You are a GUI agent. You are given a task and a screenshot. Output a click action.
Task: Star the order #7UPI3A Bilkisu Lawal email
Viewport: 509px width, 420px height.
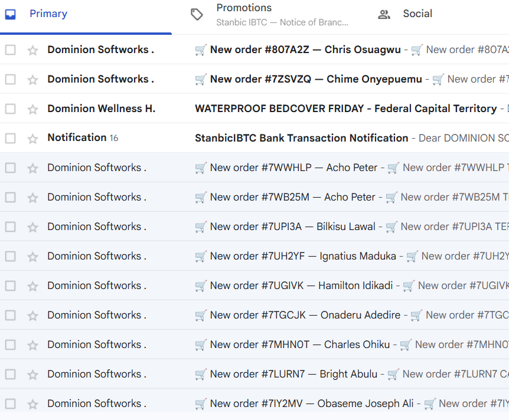click(x=32, y=227)
